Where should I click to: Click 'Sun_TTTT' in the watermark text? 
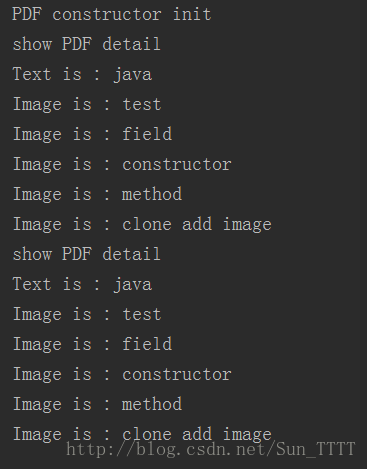pyautogui.click(x=316, y=449)
